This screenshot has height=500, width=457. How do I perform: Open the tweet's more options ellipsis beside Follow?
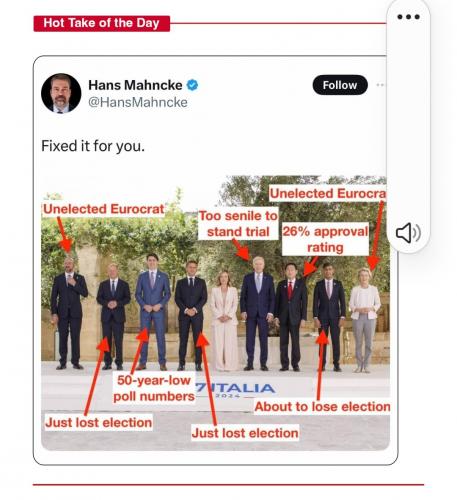pos(381,85)
